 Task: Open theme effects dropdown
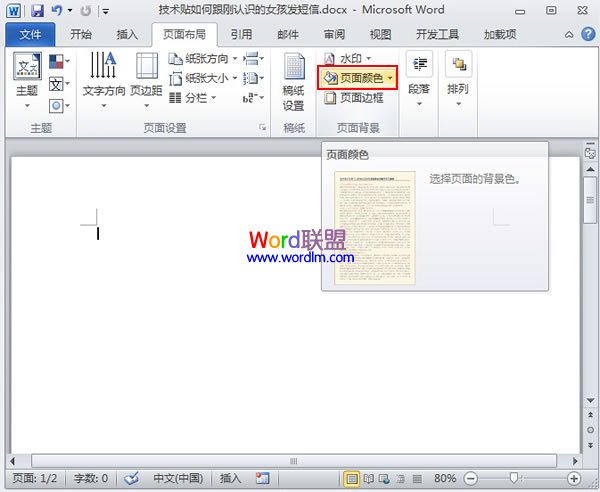59,106
